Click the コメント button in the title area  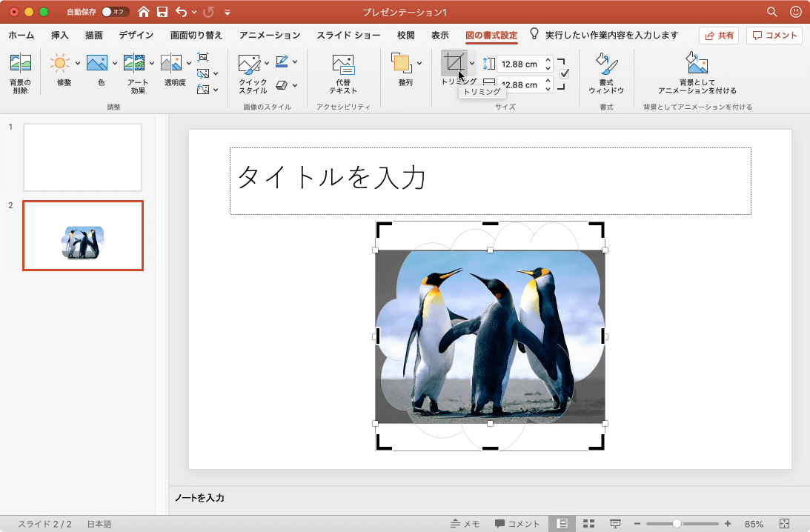pos(774,36)
